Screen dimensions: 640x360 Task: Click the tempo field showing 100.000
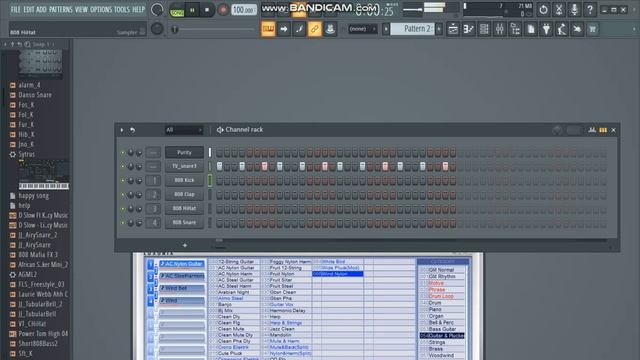(244, 10)
